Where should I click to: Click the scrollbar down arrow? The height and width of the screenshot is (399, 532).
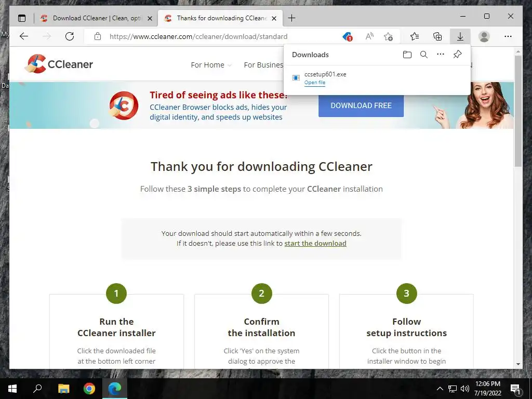click(518, 364)
